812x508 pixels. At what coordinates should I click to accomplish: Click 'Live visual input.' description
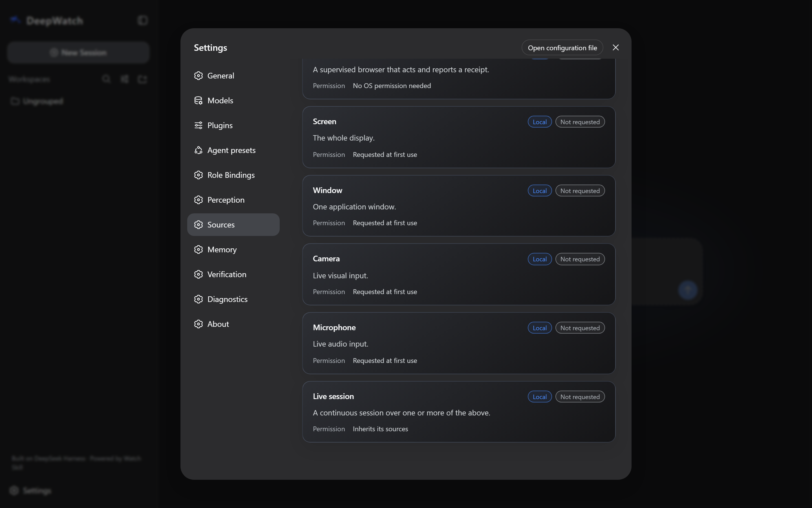(x=340, y=275)
